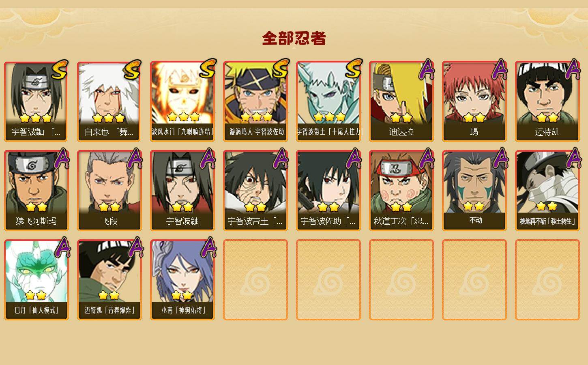Image resolution: width=588 pixels, height=365 pixels.
Task: Click the purple A badge on 小南 card
Action: pos(208,248)
